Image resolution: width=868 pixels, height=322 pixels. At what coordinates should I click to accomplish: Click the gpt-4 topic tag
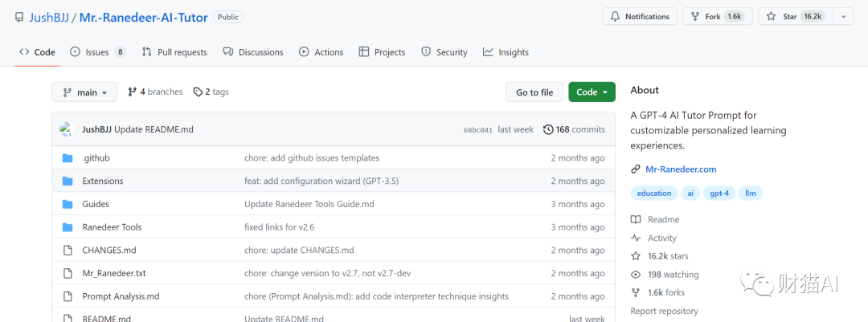[719, 193]
